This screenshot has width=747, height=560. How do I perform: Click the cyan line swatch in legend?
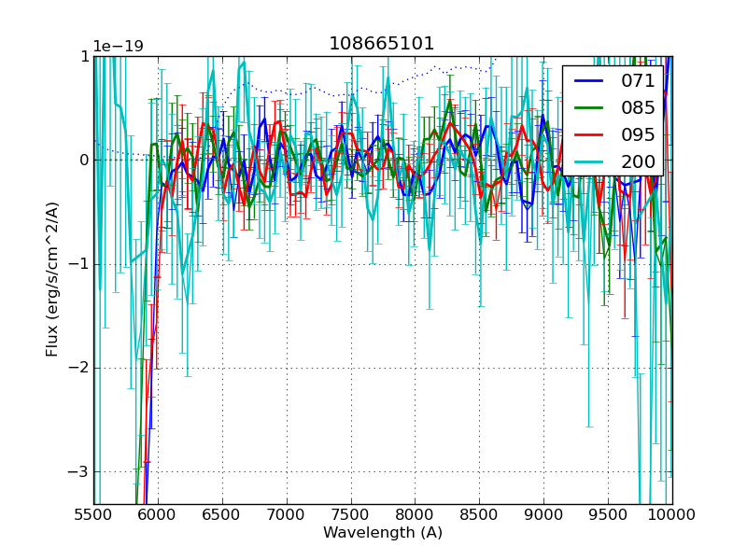pyautogui.click(x=587, y=161)
